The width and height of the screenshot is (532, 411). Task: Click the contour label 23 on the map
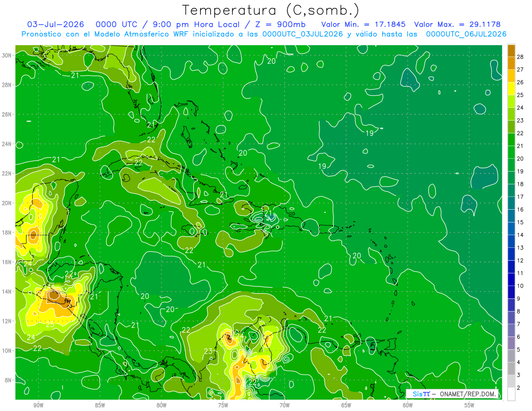[x=208, y=352]
